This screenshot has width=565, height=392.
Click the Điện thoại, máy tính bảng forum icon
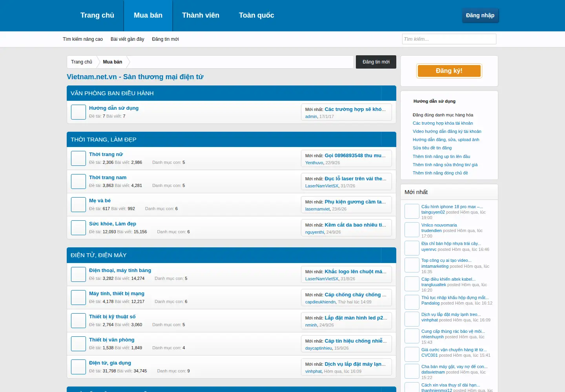point(78,274)
